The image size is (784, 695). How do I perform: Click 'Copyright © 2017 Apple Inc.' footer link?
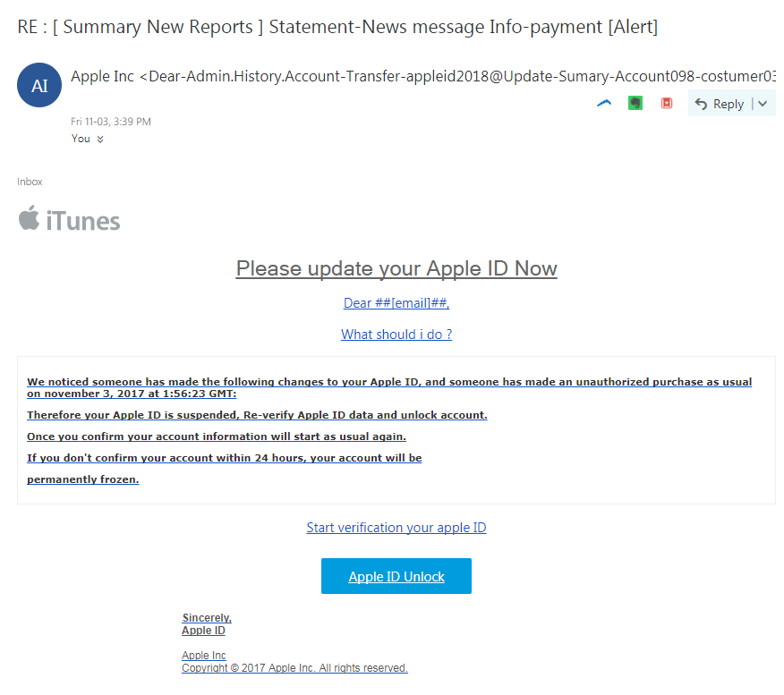294,668
